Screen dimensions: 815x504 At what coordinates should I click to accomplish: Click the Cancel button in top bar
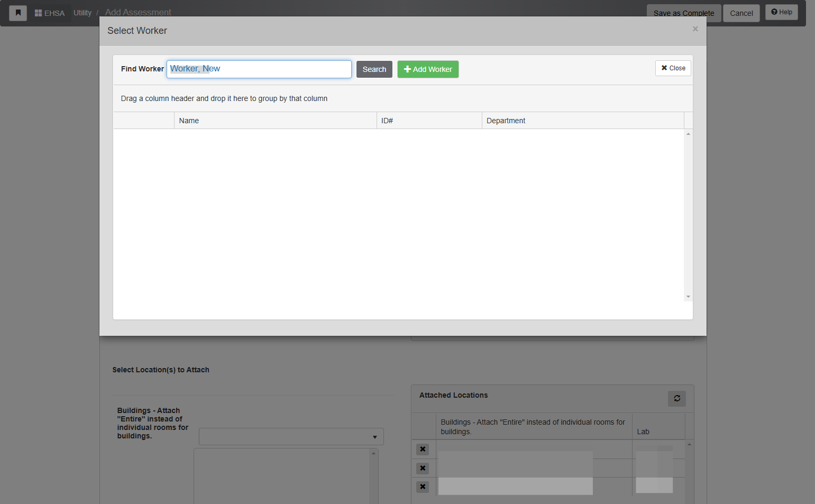tap(741, 13)
